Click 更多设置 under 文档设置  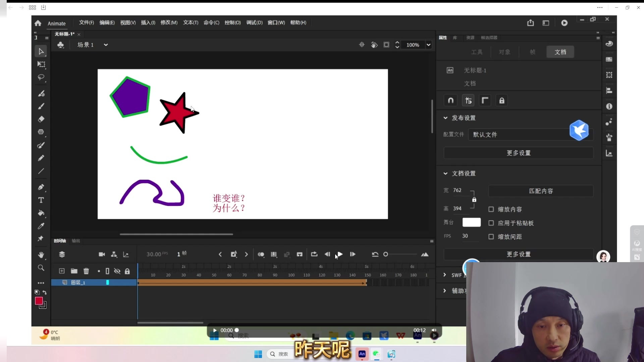(519, 254)
